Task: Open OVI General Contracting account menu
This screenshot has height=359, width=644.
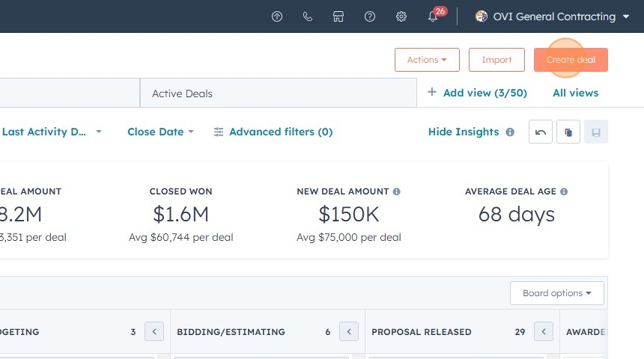Action: 553,16
